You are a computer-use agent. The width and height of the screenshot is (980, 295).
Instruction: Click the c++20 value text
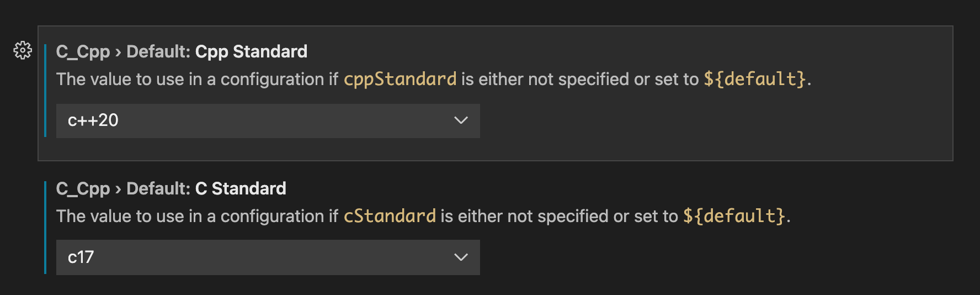pos(93,120)
